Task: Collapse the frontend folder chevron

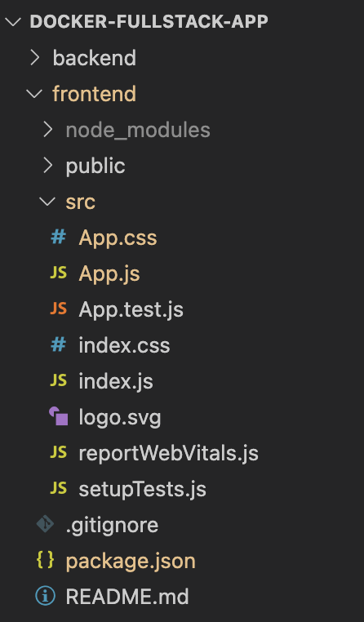Action: pyautogui.click(x=34, y=94)
